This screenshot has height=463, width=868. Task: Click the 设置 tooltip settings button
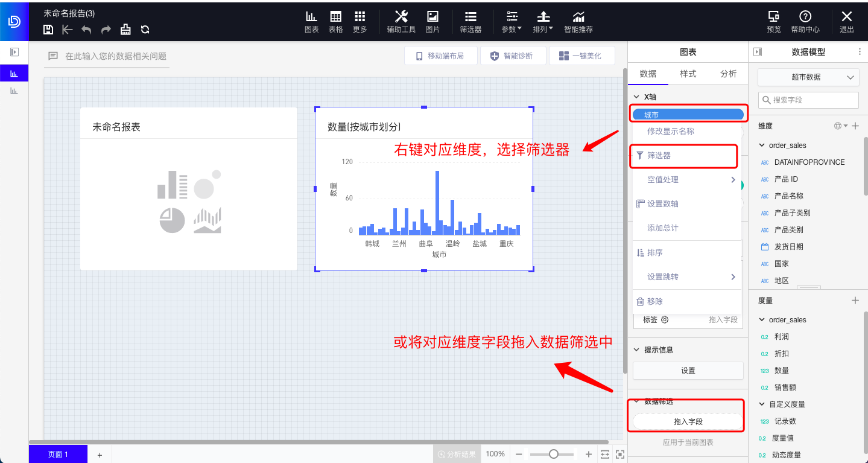(688, 371)
